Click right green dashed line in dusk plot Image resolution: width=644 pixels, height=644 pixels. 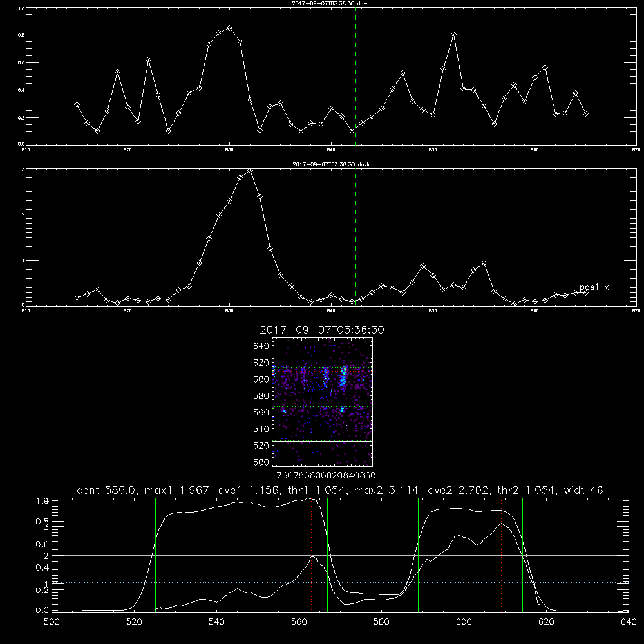355,238
